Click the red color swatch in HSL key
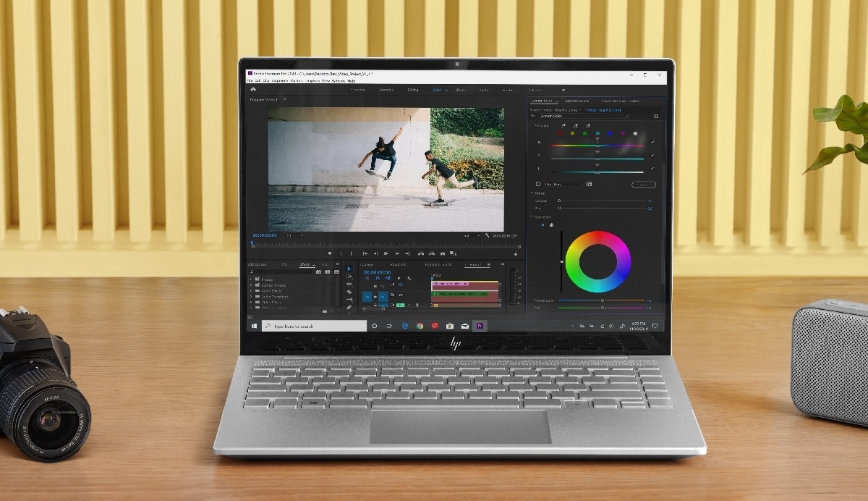Image resolution: width=868 pixels, height=501 pixels. coord(559,133)
